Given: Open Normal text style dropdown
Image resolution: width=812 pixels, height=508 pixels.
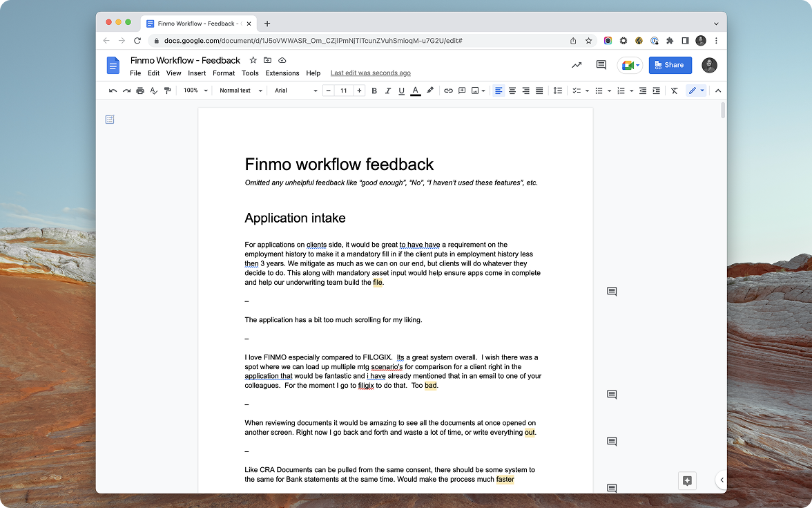Looking at the screenshot, I should click(241, 91).
